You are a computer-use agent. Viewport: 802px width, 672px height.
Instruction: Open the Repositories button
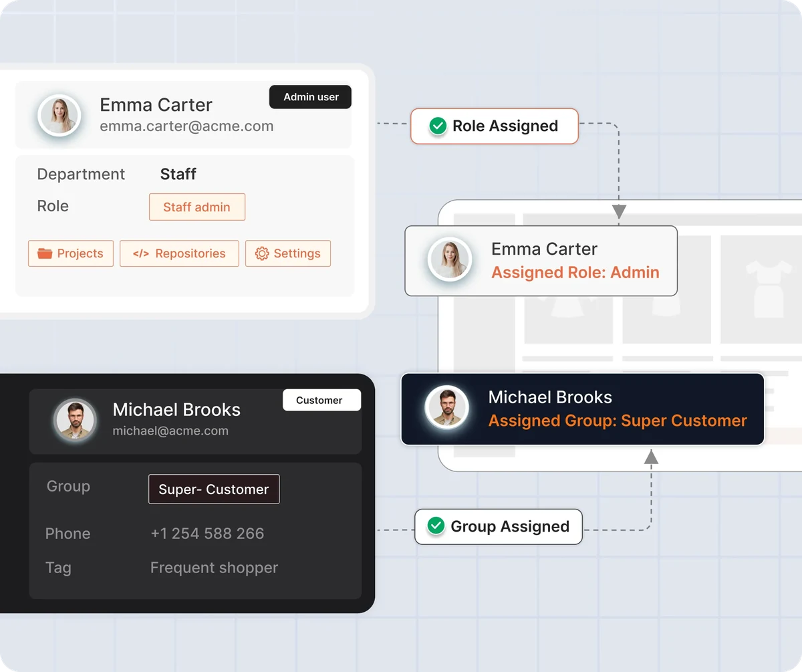(x=179, y=253)
